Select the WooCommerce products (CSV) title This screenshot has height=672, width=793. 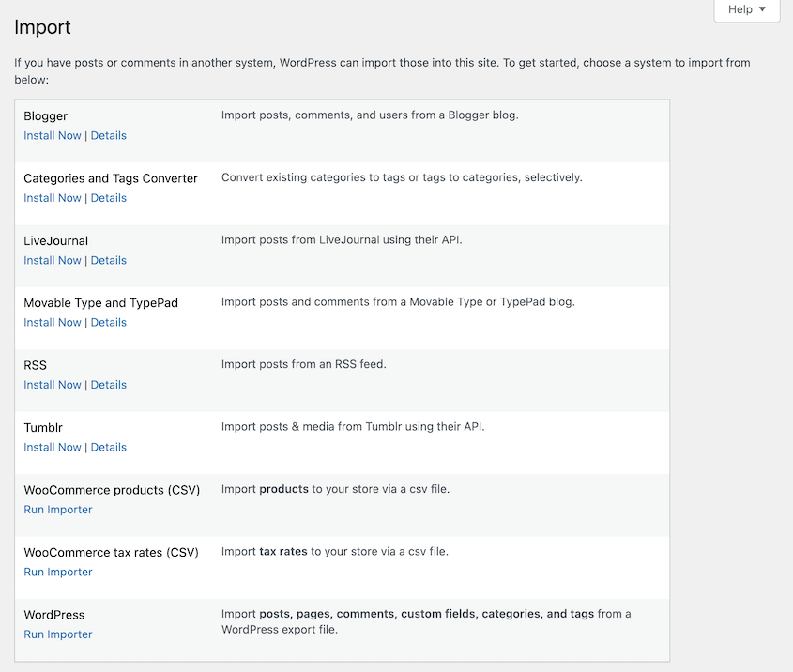pyautogui.click(x=112, y=490)
